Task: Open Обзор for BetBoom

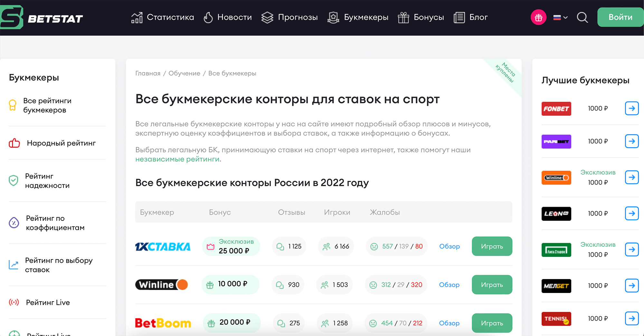Action: click(x=449, y=323)
